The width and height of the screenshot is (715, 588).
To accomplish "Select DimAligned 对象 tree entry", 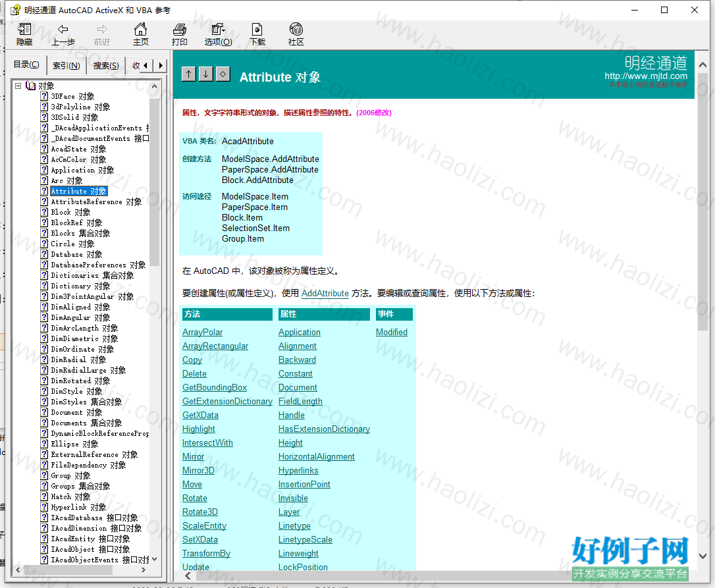I will [80, 307].
